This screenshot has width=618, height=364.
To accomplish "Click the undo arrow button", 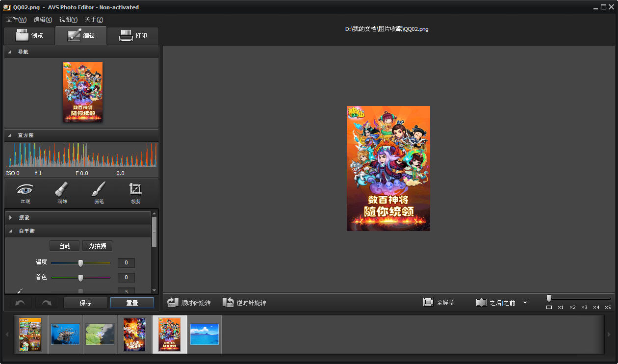I will (20, 303).
